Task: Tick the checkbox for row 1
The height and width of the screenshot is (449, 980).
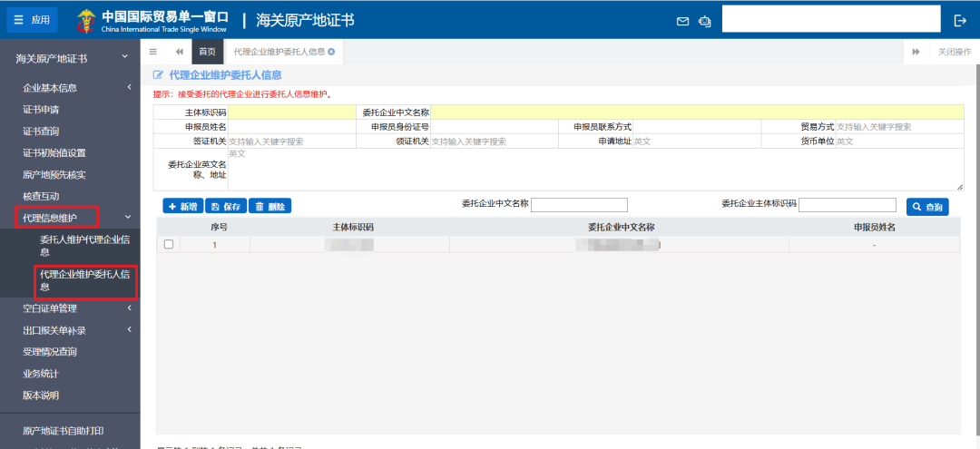Action: pos(169,245)
